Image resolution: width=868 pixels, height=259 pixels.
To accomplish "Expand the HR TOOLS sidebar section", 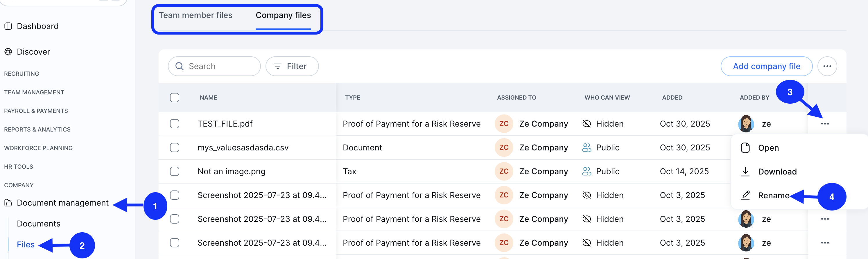I will (x=19, y=167).
